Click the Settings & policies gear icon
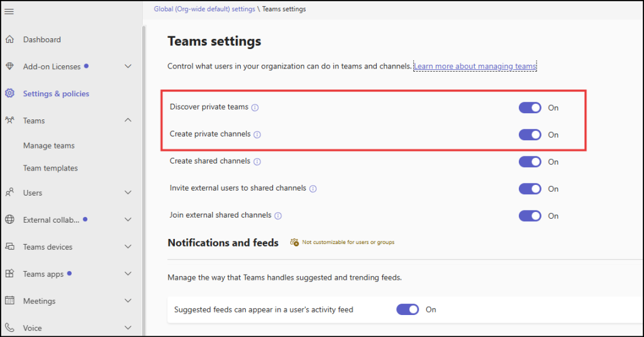Image resolution: width=644 pixels, height=337 pixels. [10, 93]
